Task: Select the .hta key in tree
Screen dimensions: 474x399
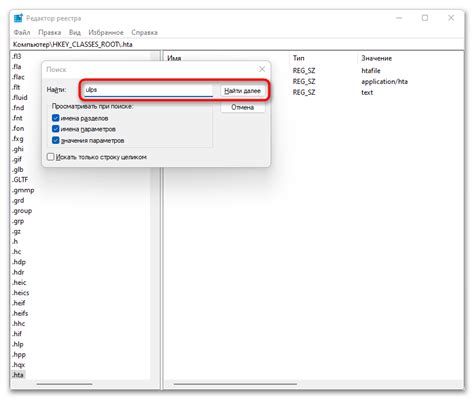Action: (x=18, y=375)
